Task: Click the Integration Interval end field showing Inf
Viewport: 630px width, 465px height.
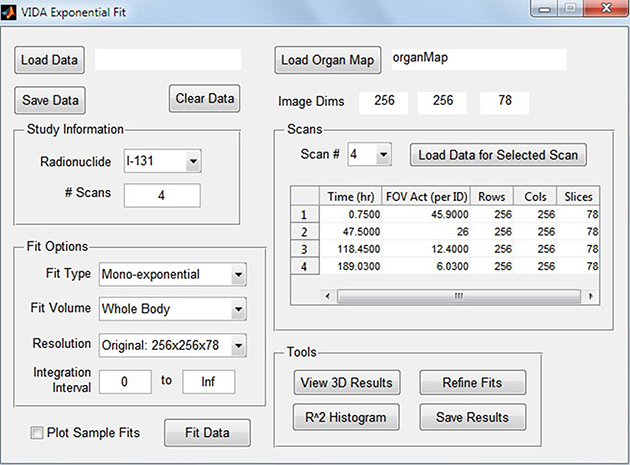Action: coord(209,382)
